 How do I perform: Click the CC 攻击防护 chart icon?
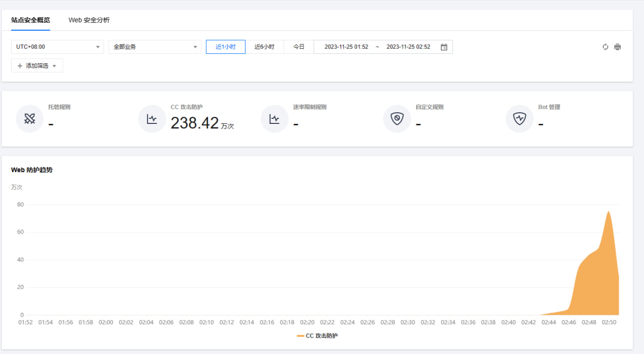pyautogui.click(x=152, y=119)
